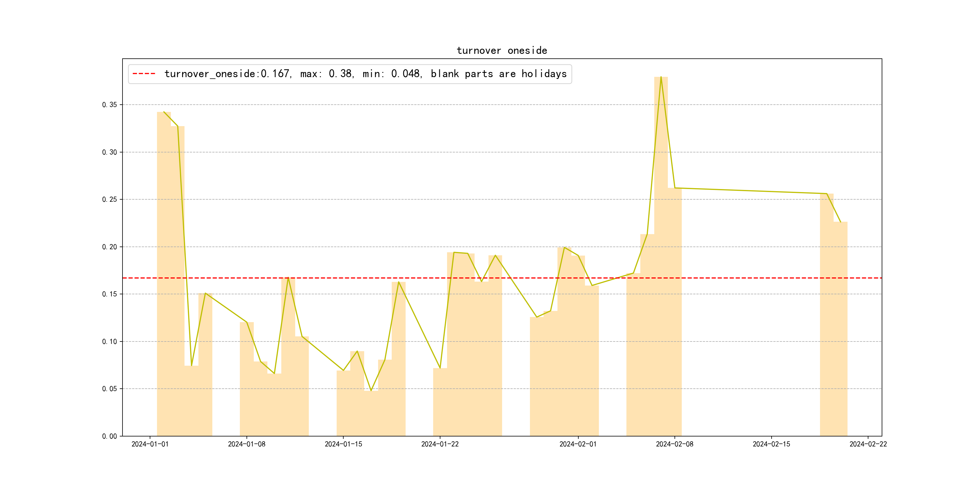The width and height of the screenshot is (980, 490).
Task: Click the red dashed mean line in holiday gap
Action: pos(750,278)
